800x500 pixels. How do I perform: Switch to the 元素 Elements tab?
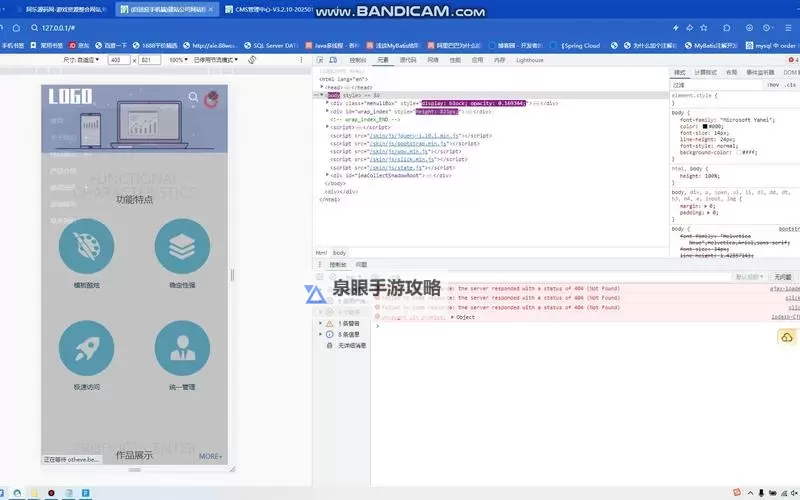[x=383, y=60]
